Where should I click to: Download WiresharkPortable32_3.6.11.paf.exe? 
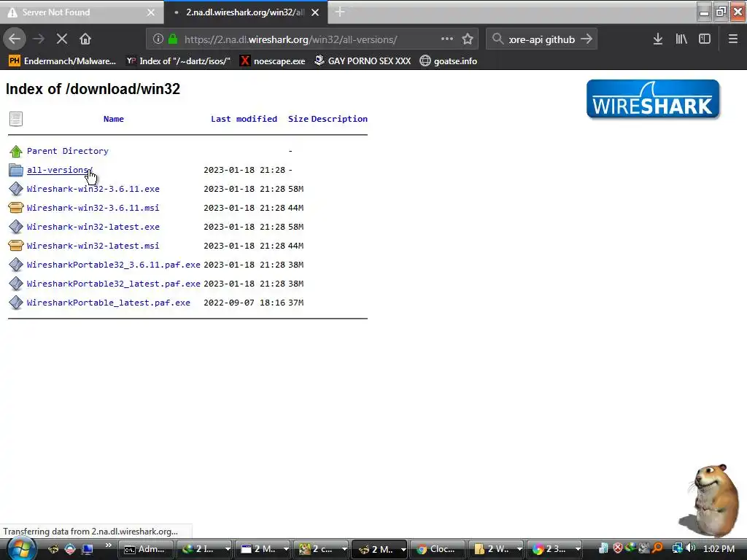113,265
